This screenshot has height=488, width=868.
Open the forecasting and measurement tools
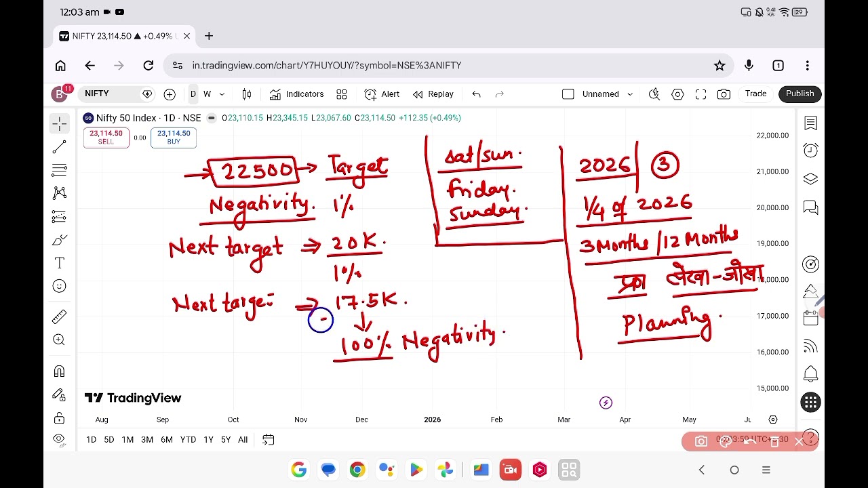click(60, 217)
